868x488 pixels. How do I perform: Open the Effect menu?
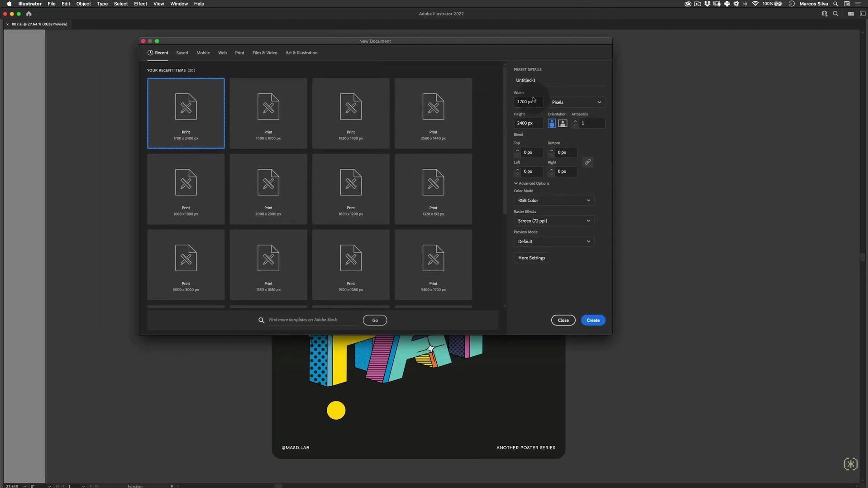(140, 4)
